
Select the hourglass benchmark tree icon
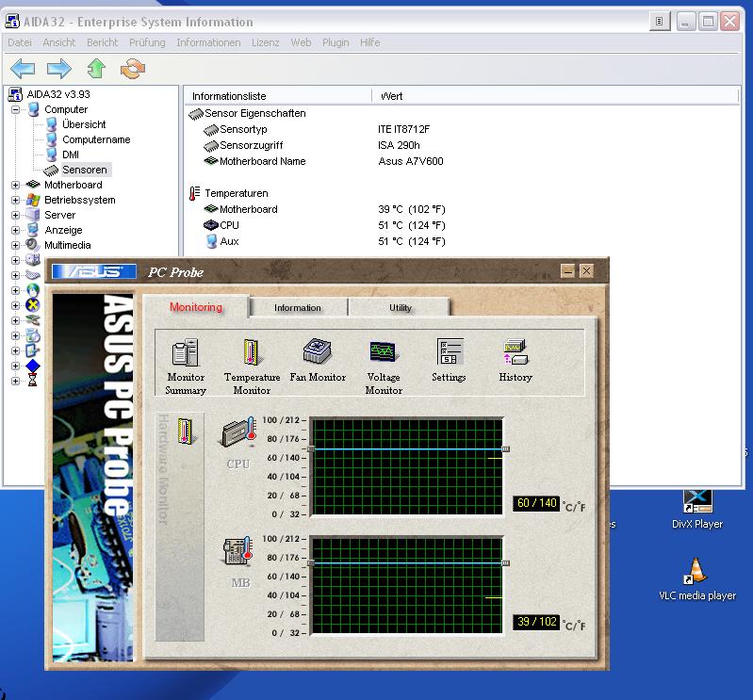coord(32,381)
